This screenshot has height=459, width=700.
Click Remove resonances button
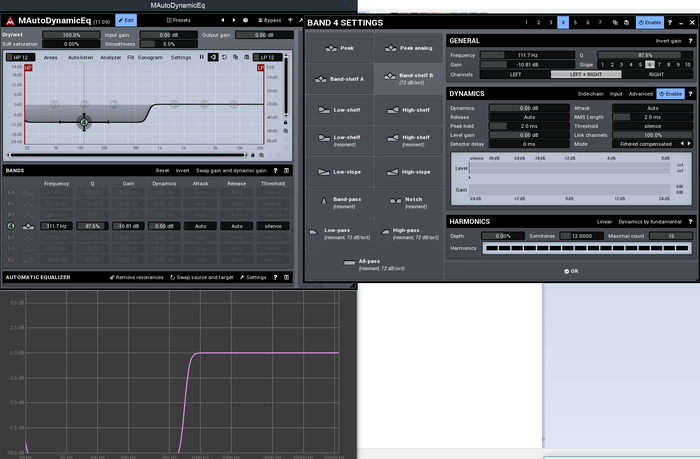point(137,277)
